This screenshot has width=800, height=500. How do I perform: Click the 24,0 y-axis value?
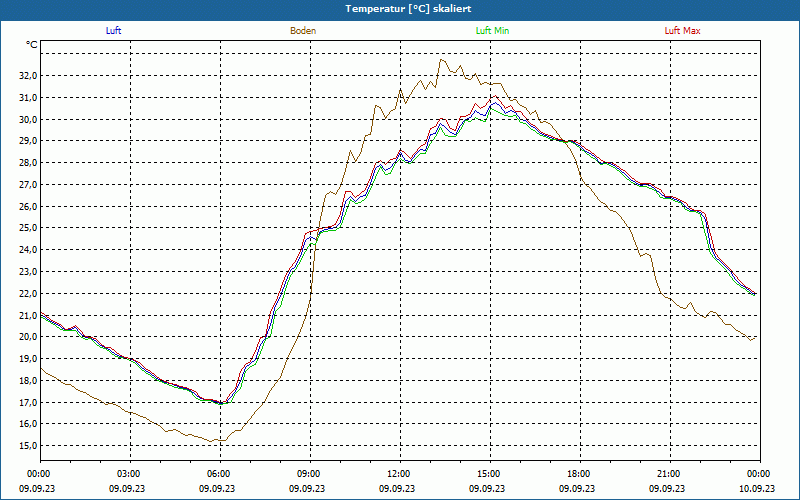(27, 250)
